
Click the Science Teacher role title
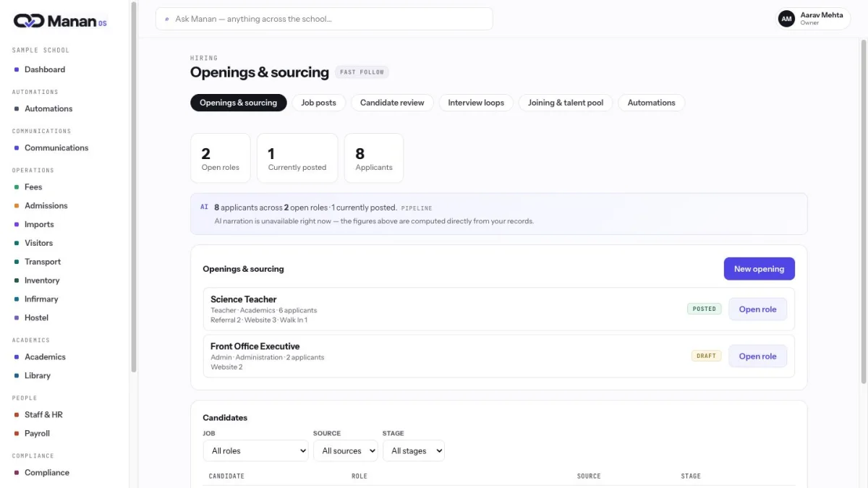[x=244, y=299]
